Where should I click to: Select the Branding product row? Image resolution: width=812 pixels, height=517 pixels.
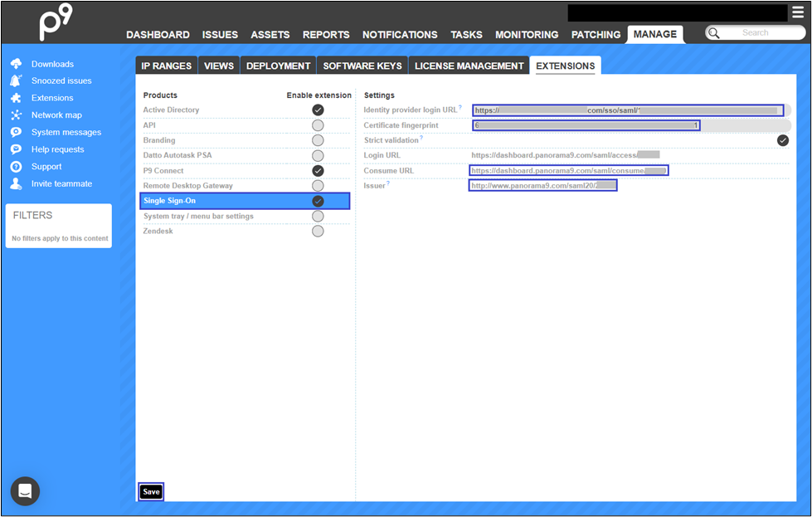click(x=246, y=140)
